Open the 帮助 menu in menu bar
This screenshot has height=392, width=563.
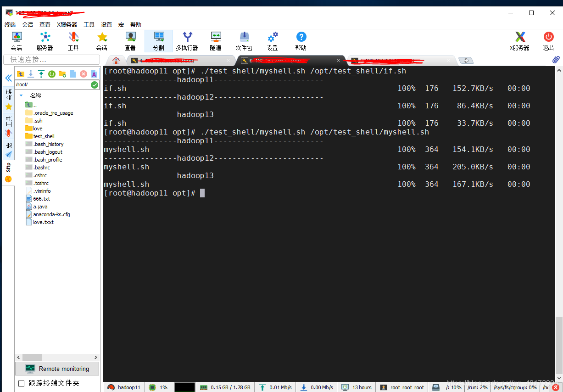coord(136,25)
